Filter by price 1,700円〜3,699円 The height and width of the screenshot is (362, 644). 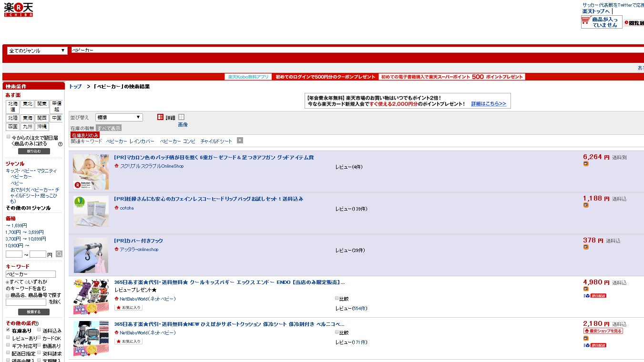(25, 232)
